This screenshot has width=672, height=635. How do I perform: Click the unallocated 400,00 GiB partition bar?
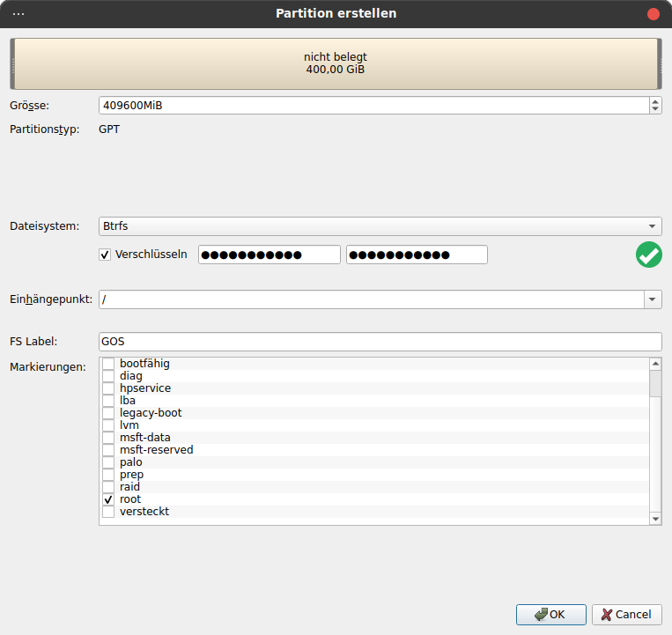[336, 63]
